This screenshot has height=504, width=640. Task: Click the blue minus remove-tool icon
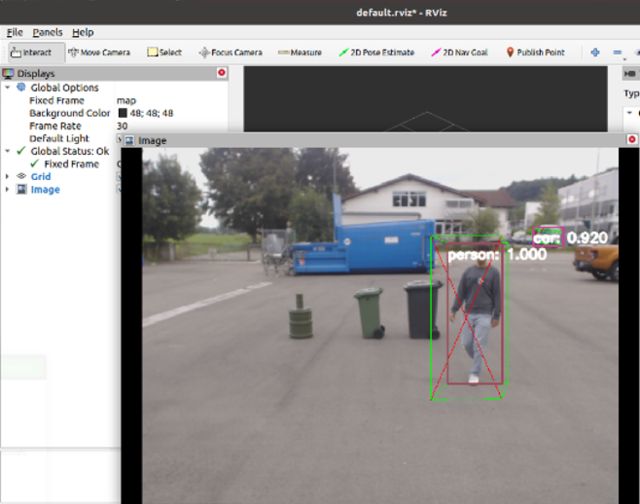point(618,52)
